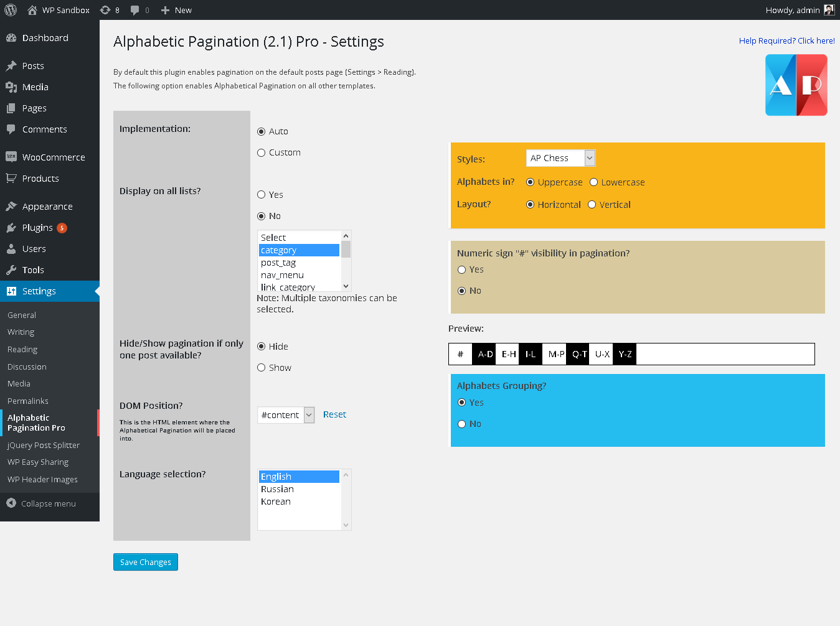Click the admin user avatar
This screenshot has width=840, height=626.
[829, 10]
